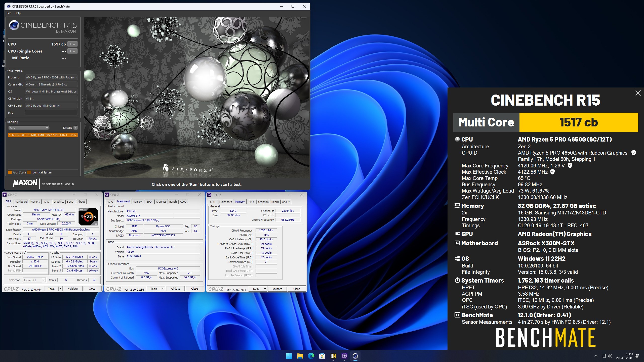Viewport: 644px width, 362px height.
Task: Open the About tab in Memory CPU-Z window
Action: pyautogui.click(x=286, y=202)
